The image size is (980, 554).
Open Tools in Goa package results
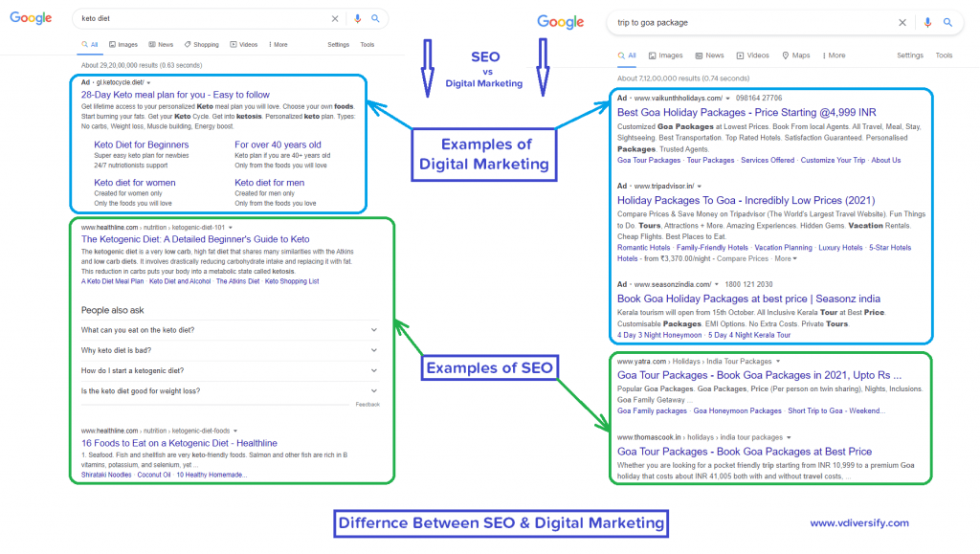[x=944, y=55]
